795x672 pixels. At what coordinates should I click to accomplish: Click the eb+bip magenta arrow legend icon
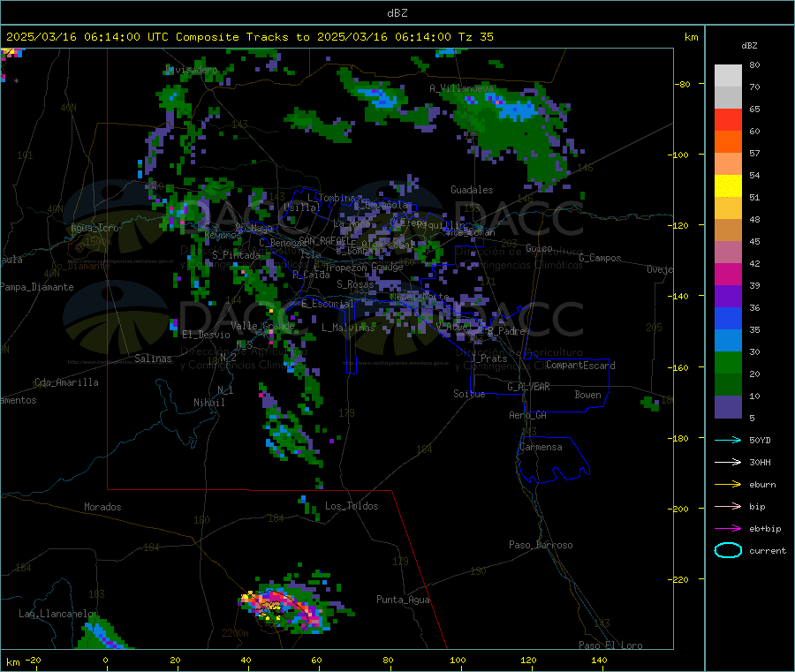(728, 529)
